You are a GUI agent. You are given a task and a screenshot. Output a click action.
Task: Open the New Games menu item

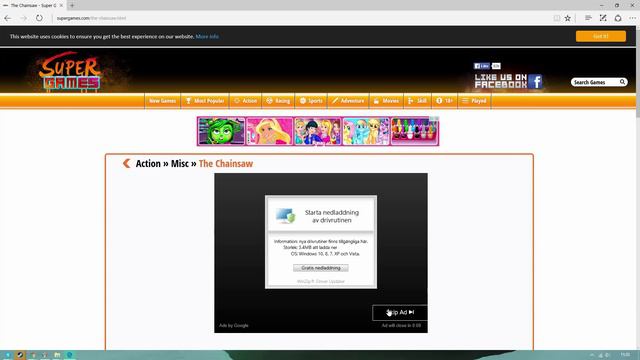pyautogui.click(x=162, y=101)
